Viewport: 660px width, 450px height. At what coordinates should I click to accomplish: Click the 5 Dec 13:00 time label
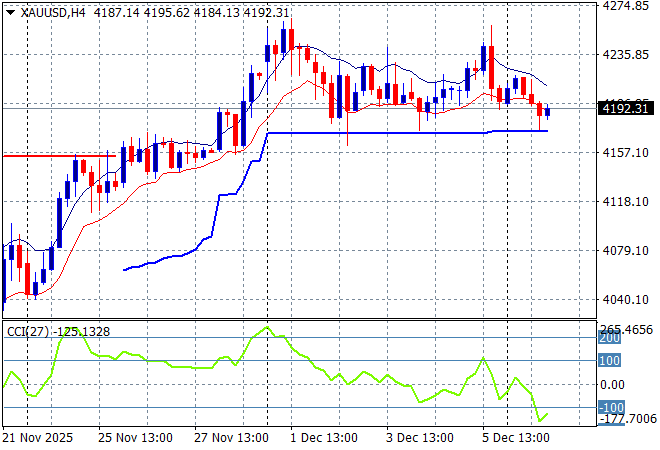tap(516, 438)
